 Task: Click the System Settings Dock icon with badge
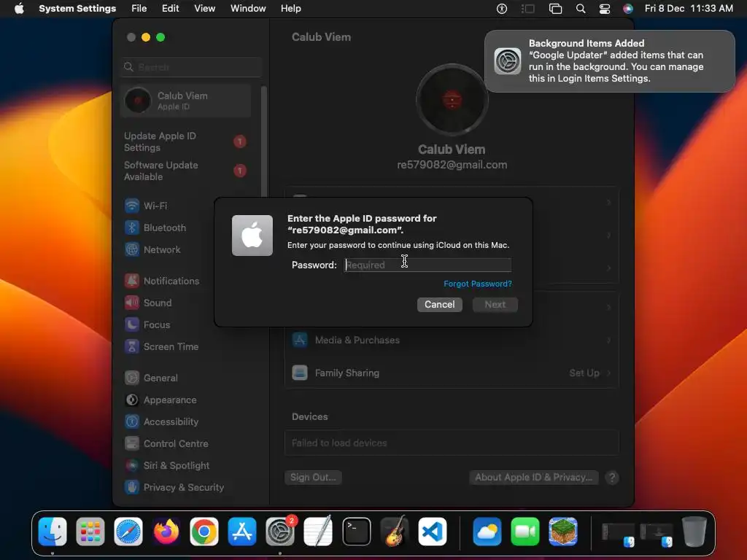click(x=280, y=532)
